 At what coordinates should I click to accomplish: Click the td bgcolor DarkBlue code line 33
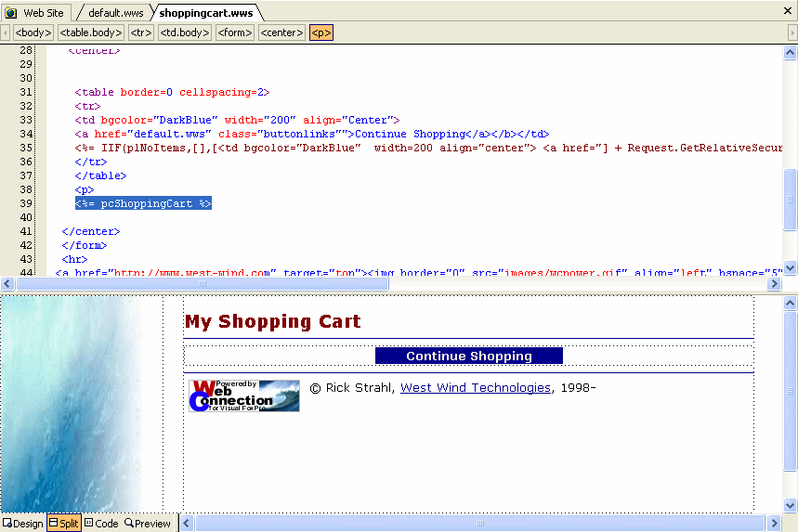pyautogui.click(x=237, y=120)
